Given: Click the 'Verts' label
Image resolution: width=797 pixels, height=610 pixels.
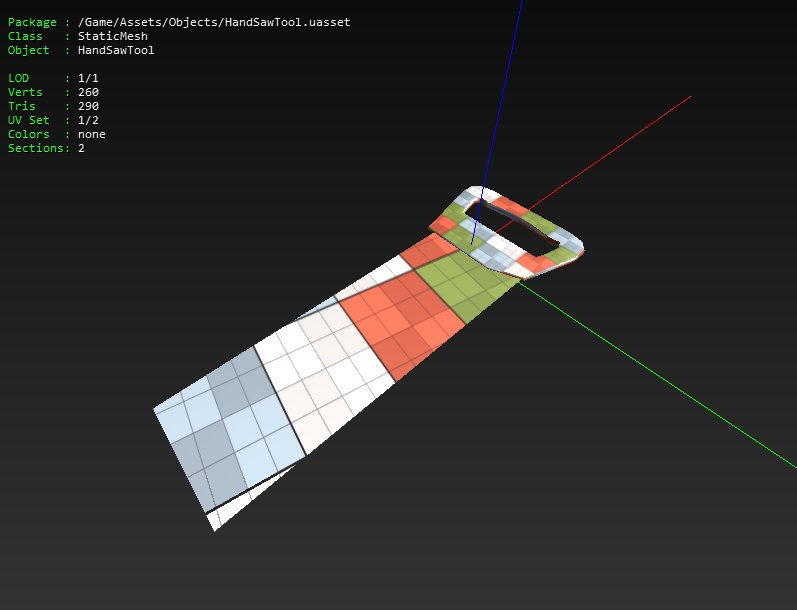Looking at the screenshot, I should [x=25, y=92].
